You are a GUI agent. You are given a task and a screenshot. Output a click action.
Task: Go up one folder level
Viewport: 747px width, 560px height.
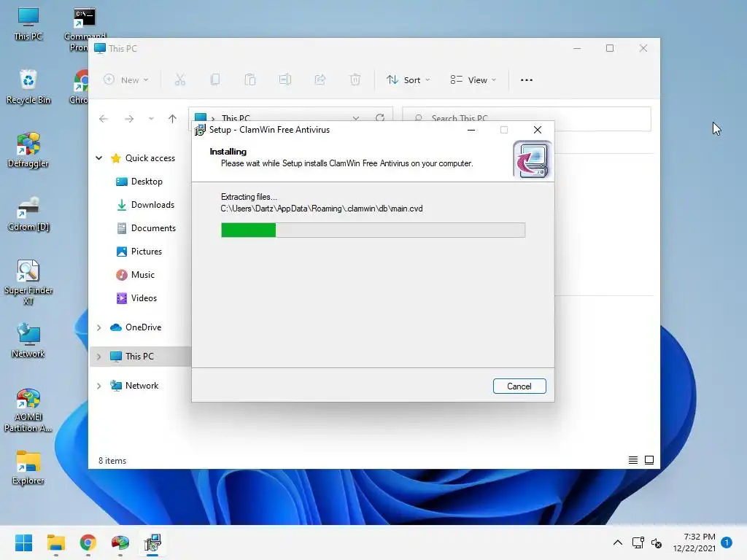[x=172, y=119]
